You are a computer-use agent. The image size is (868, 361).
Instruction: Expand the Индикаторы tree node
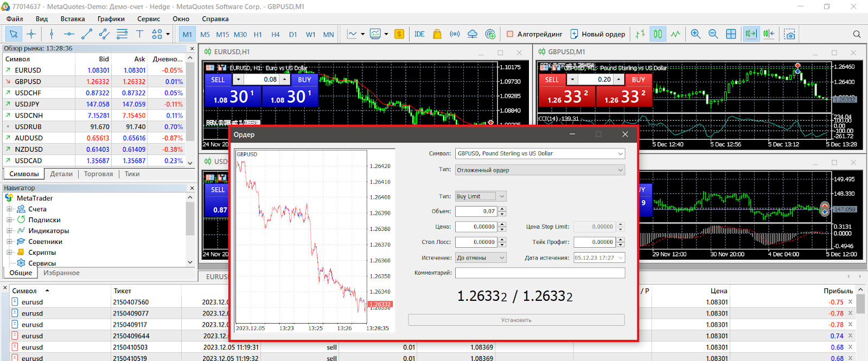click(x=9, y=231)
